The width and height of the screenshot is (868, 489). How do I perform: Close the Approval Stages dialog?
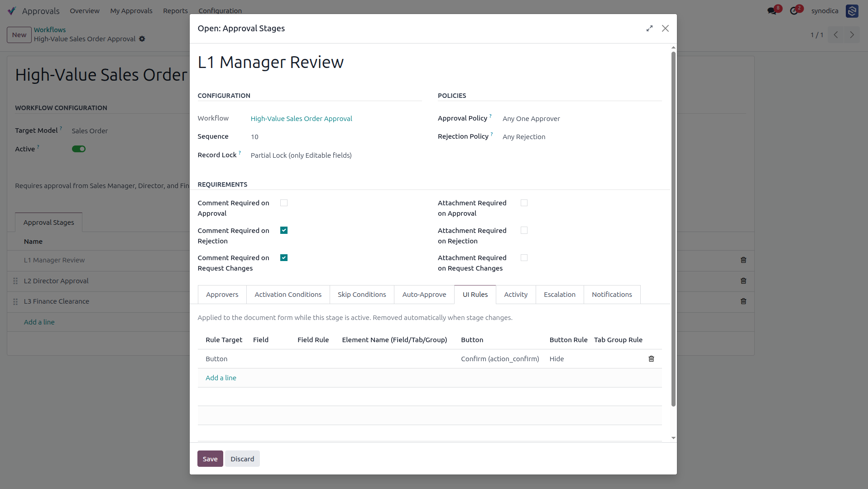tap(665, 29)
